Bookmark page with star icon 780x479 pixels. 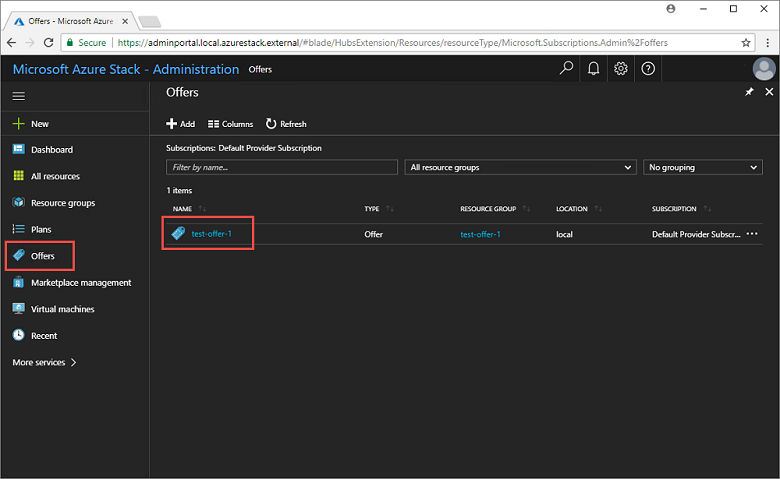tap(746, 42)
